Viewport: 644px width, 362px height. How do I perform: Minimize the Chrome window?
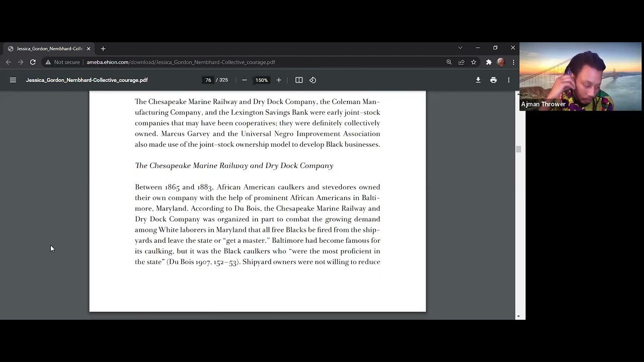click(x=477, y=48)
